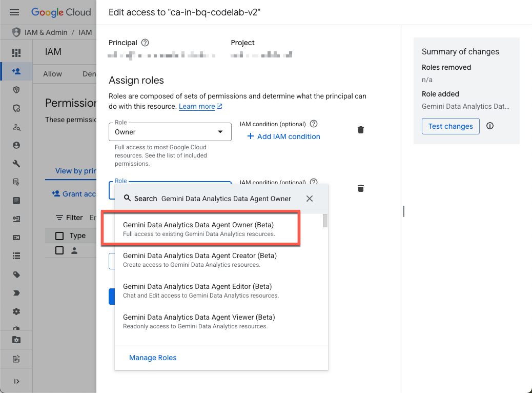This screenshot has height=393, width=532.
Task: Click the Test changes button
Action: [x=451, y=126]
